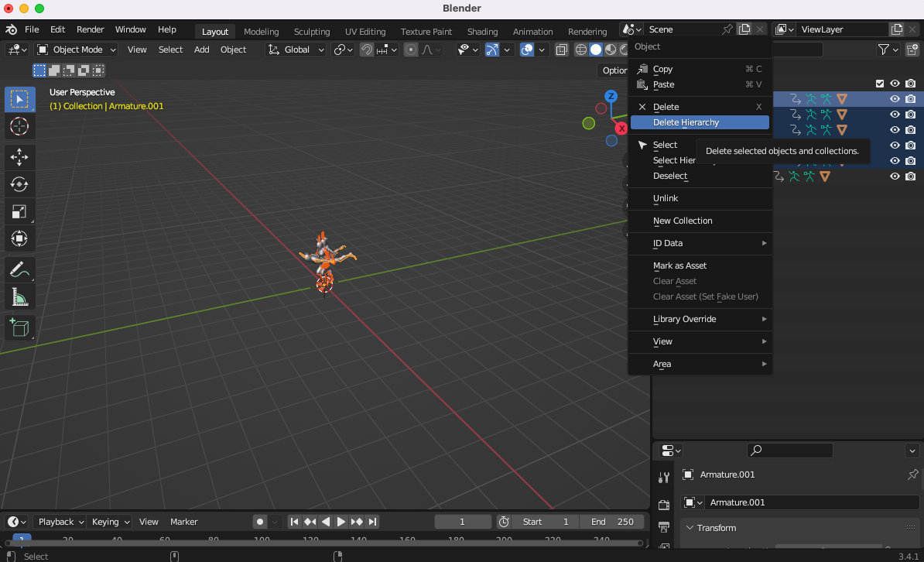
Task: Toggle X-ray view
Action: [562, 50]
